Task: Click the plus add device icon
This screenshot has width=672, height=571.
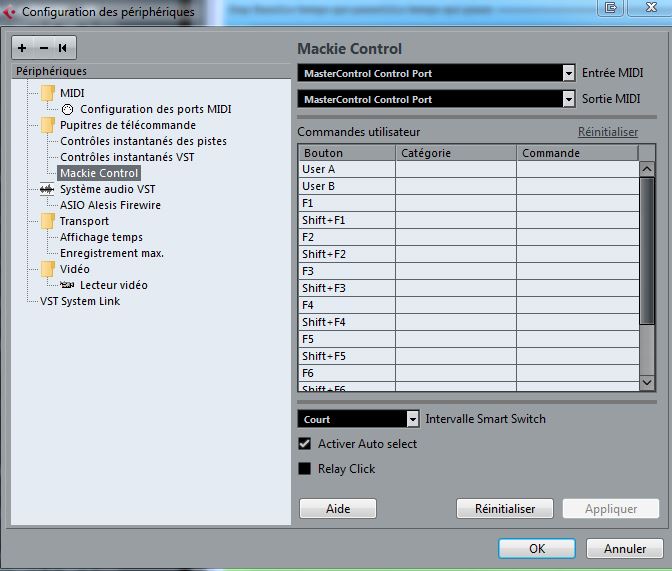Action: tap(22, 48)
